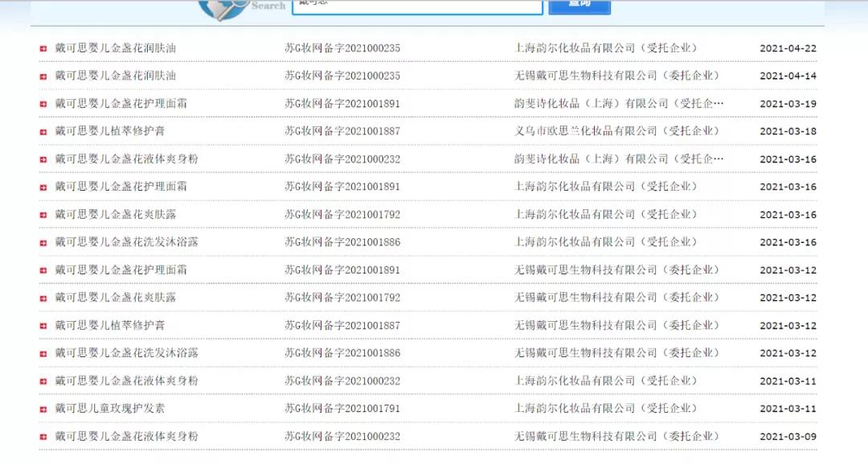Click the red icon next to 戴可思婴儿金盏花护理面霜
This screenshot has height=465, width=868.
pos(43,103)
